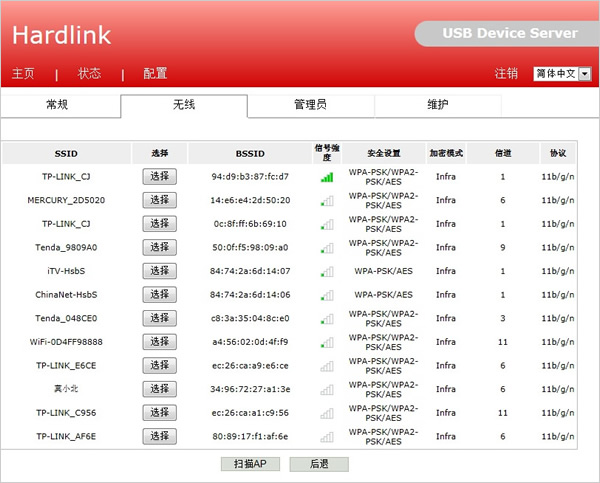Click channel value 9 in Tenda_9809A0 row
The height and width of the screenshot is (483, 600).
click(x=503, y=248)
